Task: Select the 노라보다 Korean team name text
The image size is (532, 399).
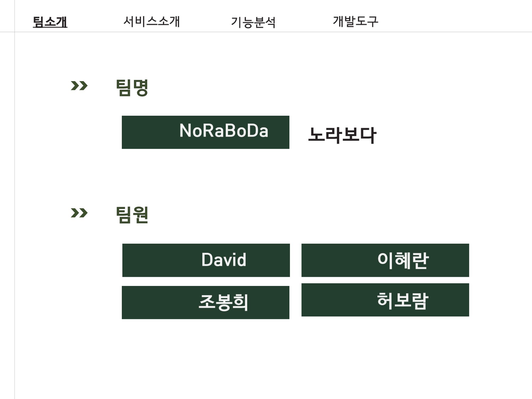Action: (x=342, y=135)
